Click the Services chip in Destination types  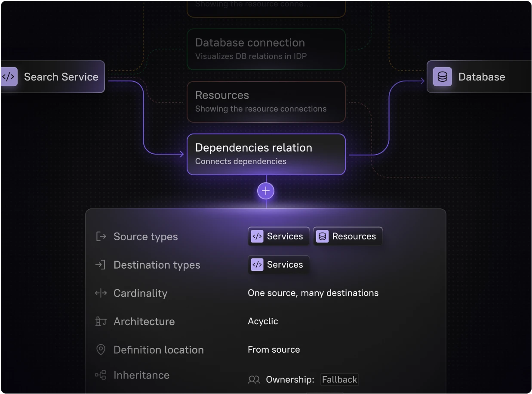pos(278,265)
